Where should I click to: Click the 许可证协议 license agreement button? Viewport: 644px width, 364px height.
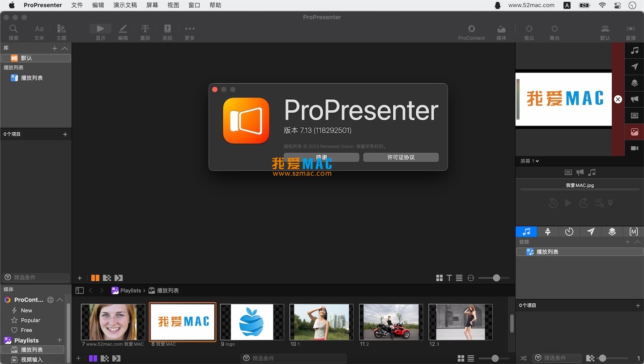(x=401, y=157)
